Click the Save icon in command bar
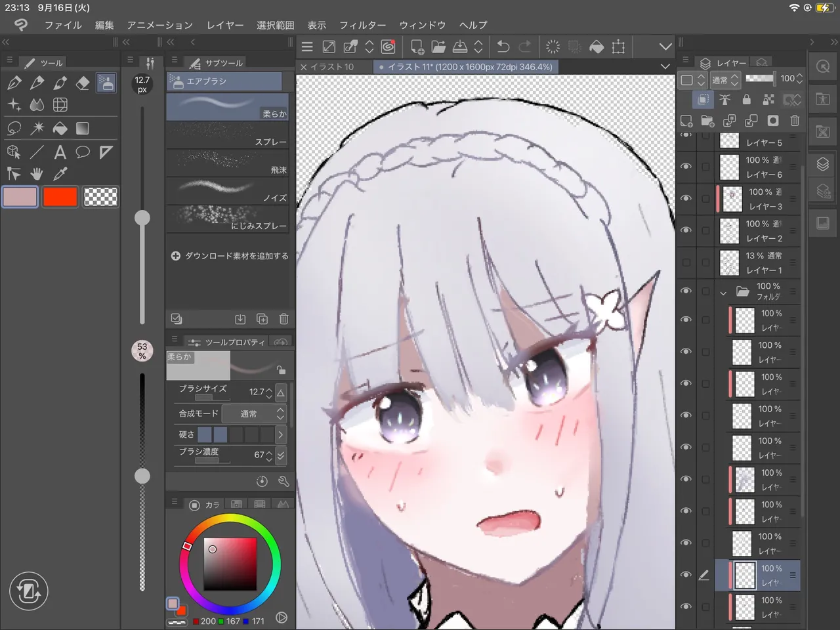The height and width of the screenshot is (630, 840). point(460,47)
